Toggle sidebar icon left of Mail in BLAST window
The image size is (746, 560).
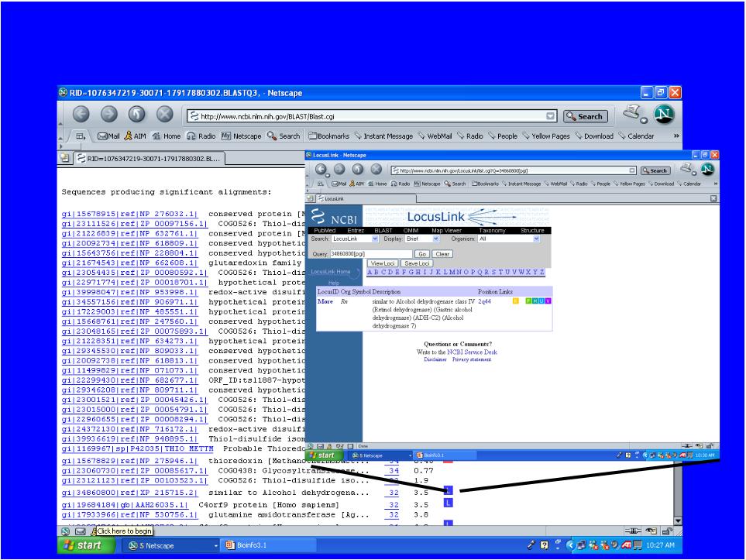click(81, 136)
